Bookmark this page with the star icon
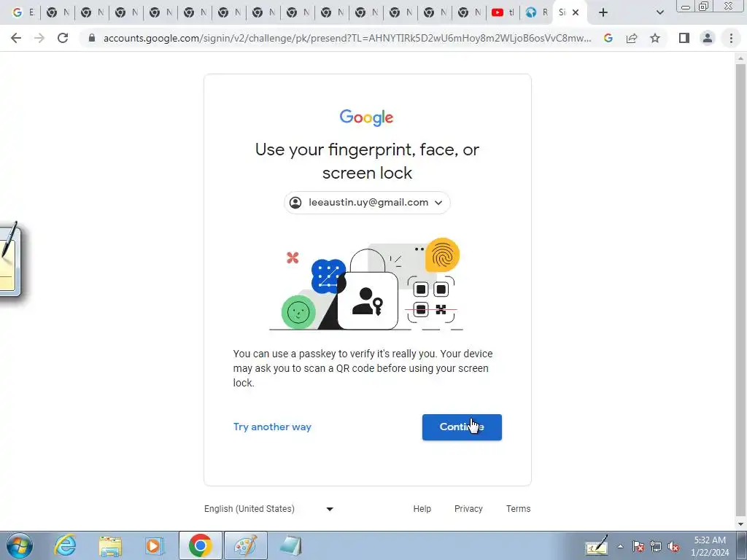This screenshot has height=560, width=747. click(655, 38)
